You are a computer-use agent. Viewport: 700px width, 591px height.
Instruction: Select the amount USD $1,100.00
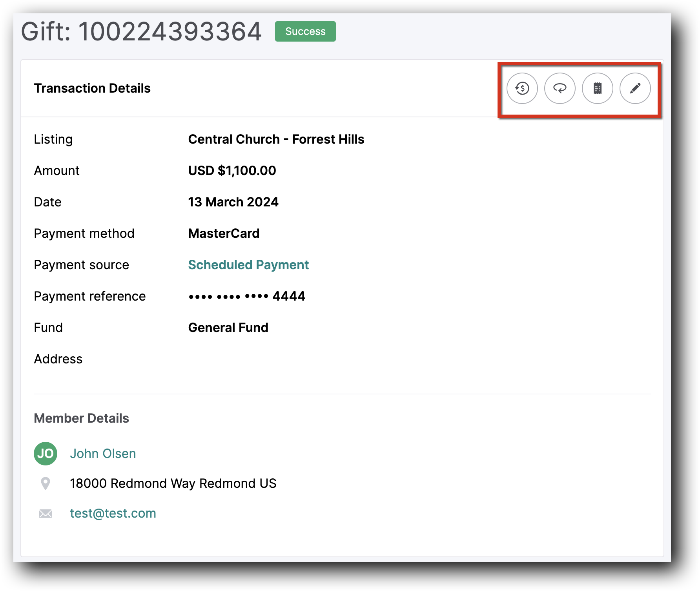coord(232,170)
